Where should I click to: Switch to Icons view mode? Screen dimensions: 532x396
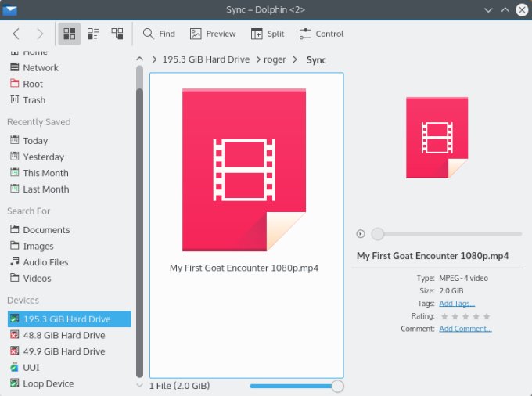click(69, 34)
